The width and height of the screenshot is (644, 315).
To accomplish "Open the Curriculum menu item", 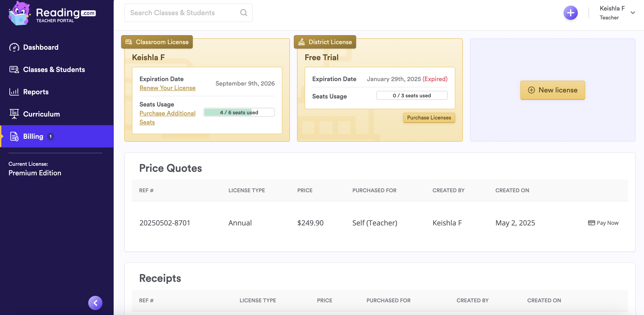I will click(41, 114).
